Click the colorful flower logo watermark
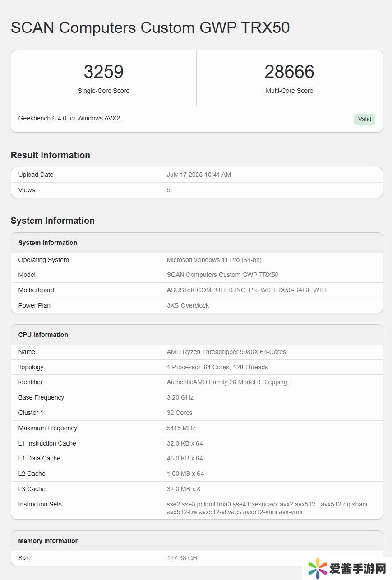 [x=317, y=568]
